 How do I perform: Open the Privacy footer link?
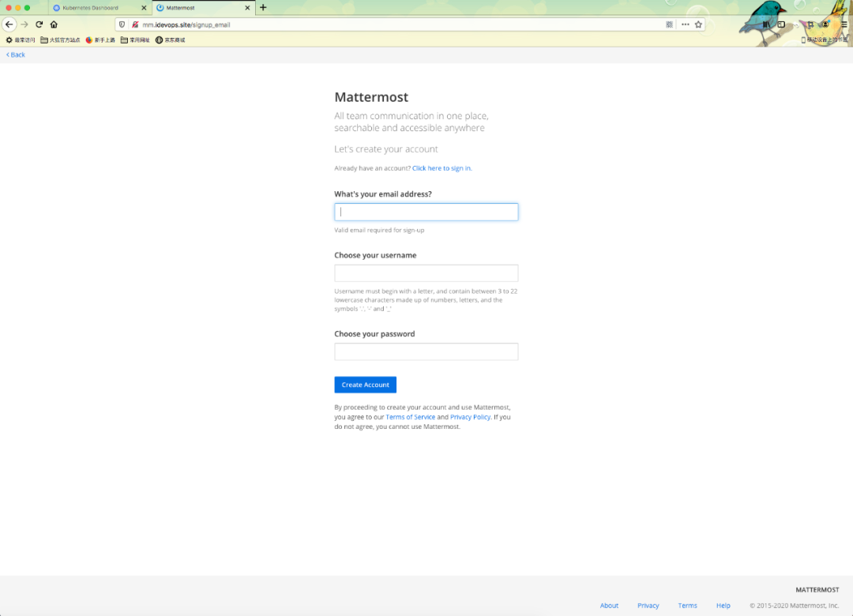pos(648,606)
